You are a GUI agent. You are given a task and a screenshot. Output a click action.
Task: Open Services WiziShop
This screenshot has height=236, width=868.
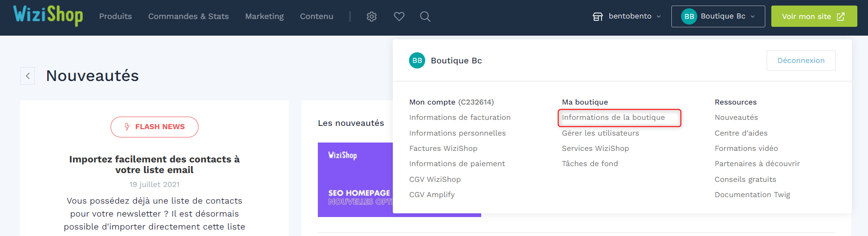595,149
